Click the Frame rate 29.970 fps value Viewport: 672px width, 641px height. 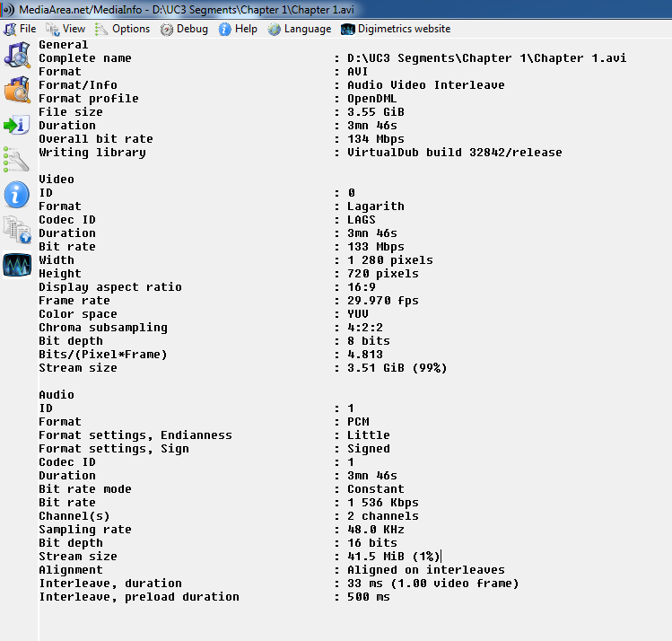coord(383,301)
